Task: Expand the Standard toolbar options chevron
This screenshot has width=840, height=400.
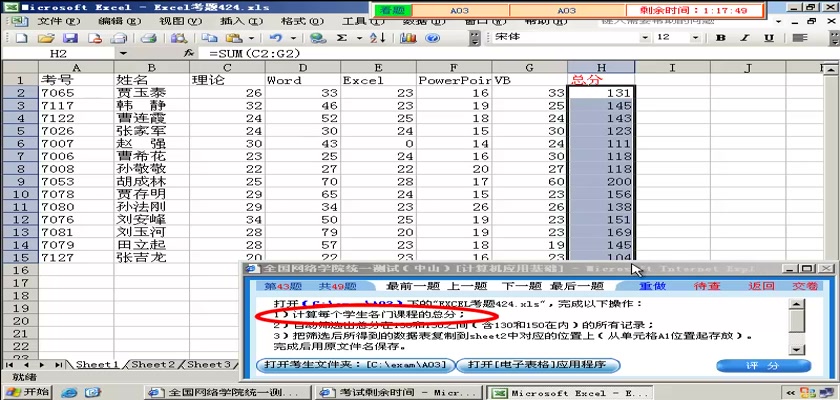Action: click(x=475, y=38)
